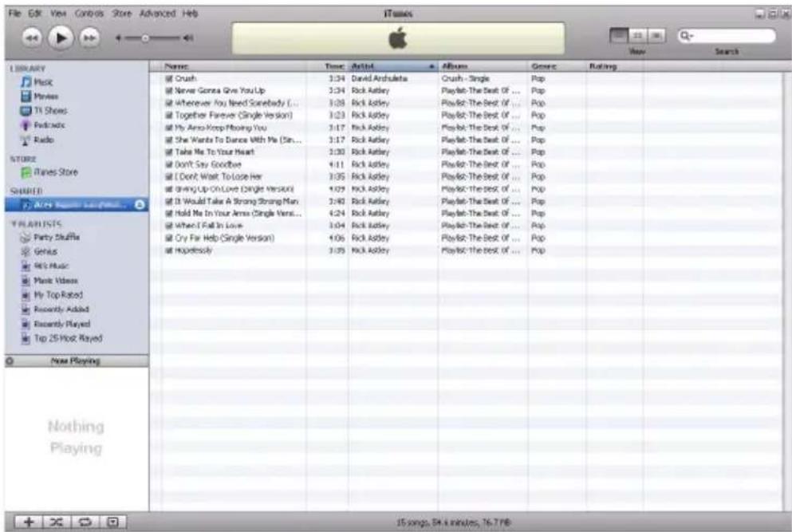Open the Advanced menu
792x532 pixels.
click(x=157, y=13)
